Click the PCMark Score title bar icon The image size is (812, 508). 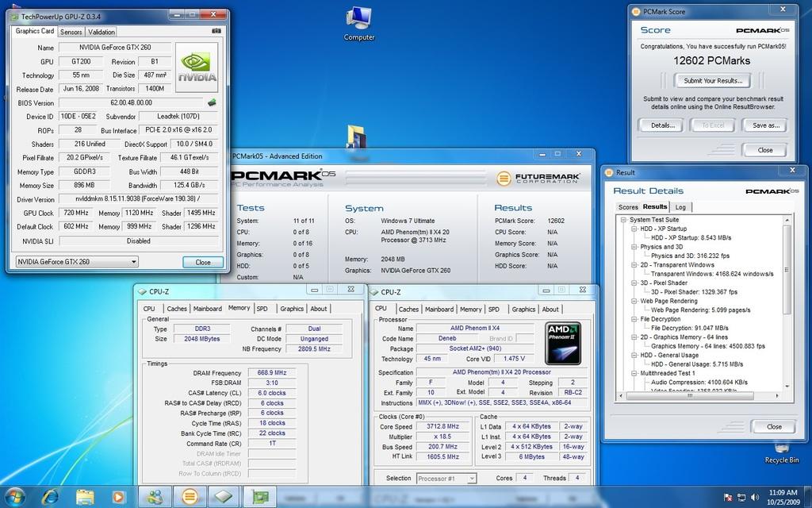[x=637, y=11]
